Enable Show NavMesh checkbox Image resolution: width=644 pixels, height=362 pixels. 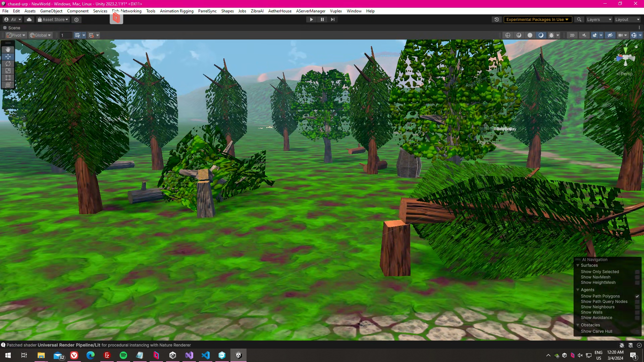pyautogui.click(x=637, y=277)
